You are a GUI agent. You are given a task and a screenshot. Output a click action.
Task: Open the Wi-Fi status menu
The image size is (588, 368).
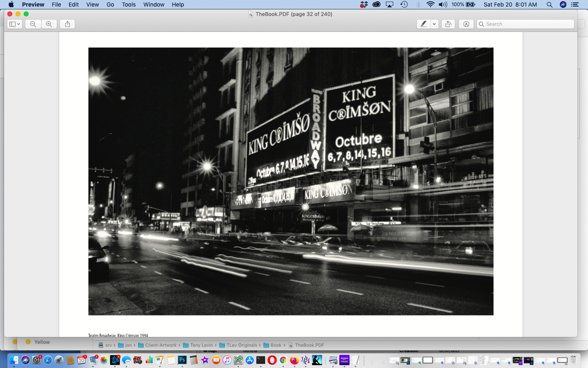[430, 4]
